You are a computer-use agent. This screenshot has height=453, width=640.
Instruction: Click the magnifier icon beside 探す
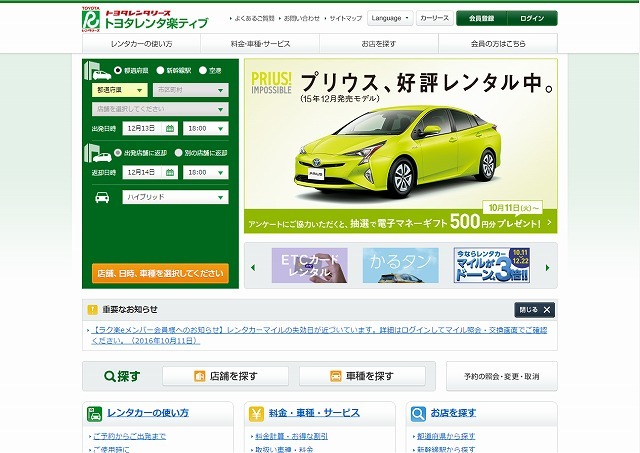click(110, 376)
